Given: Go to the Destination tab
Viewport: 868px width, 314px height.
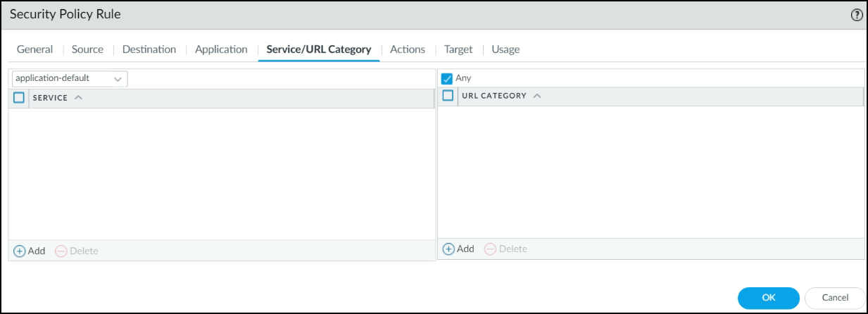Looking at the screenshot, I should click(149, 49).
